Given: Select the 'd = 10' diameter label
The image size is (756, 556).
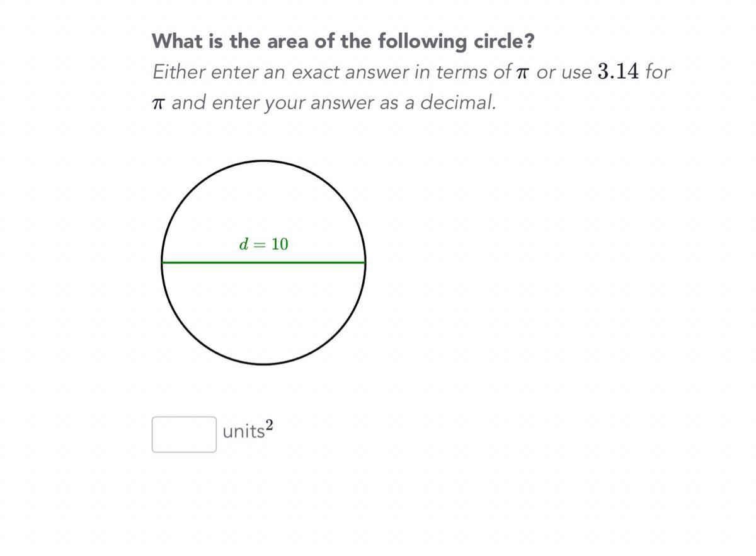Looking at the screenshot, I should (263, 244).
